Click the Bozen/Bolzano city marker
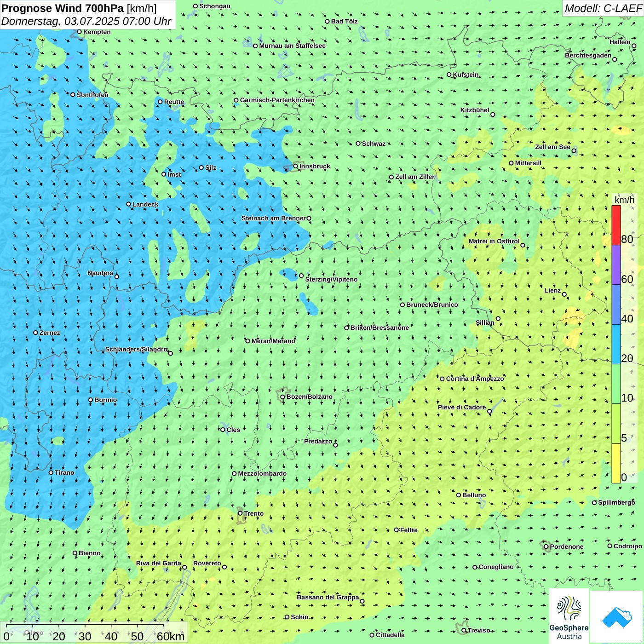 282,397
